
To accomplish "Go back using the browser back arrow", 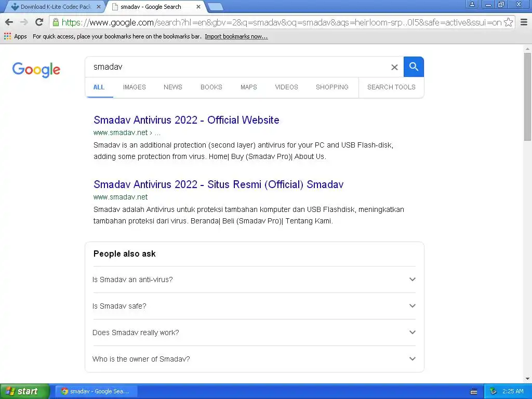I will click(x=9, y=22).
